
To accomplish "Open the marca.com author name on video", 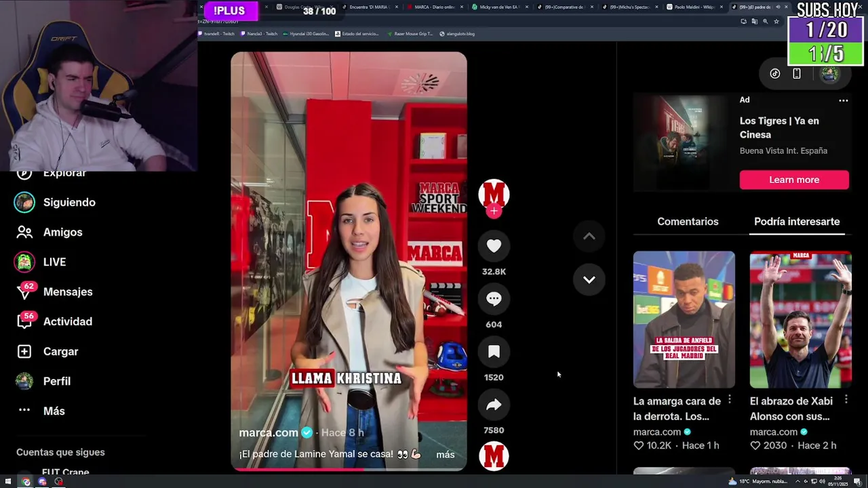I will (269, 432).
